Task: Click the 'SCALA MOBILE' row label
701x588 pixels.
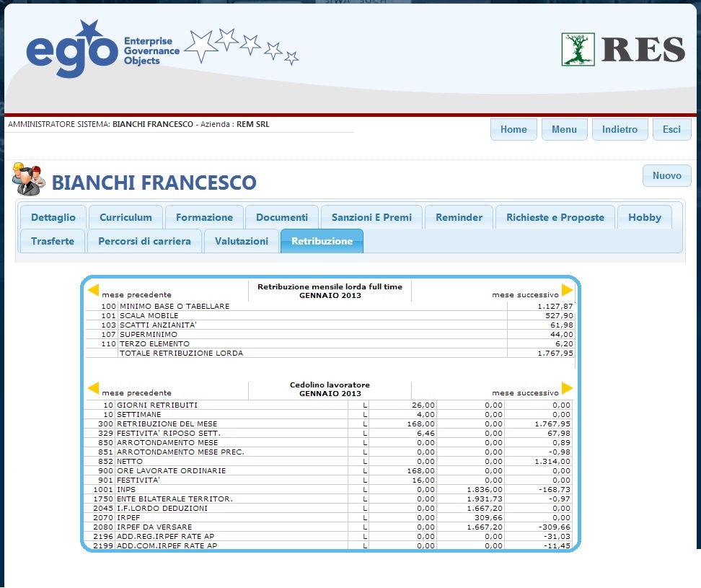Action: [x=149, y=316]
